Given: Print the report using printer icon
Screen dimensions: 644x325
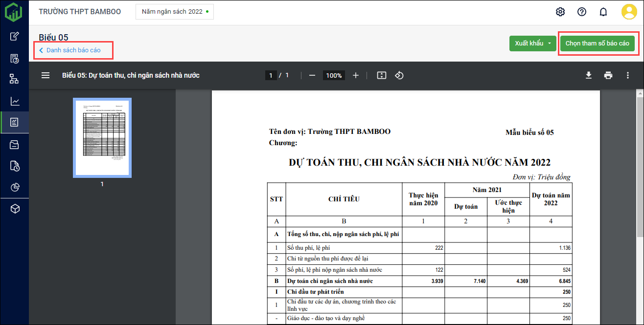Looking at the screenshot, I should pos(608,75).
